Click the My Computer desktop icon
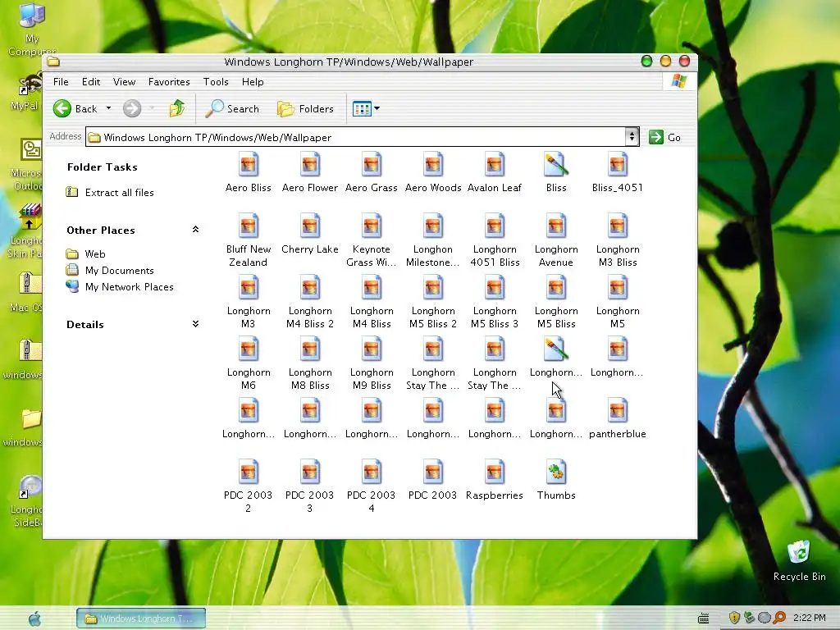 [32, 29]
